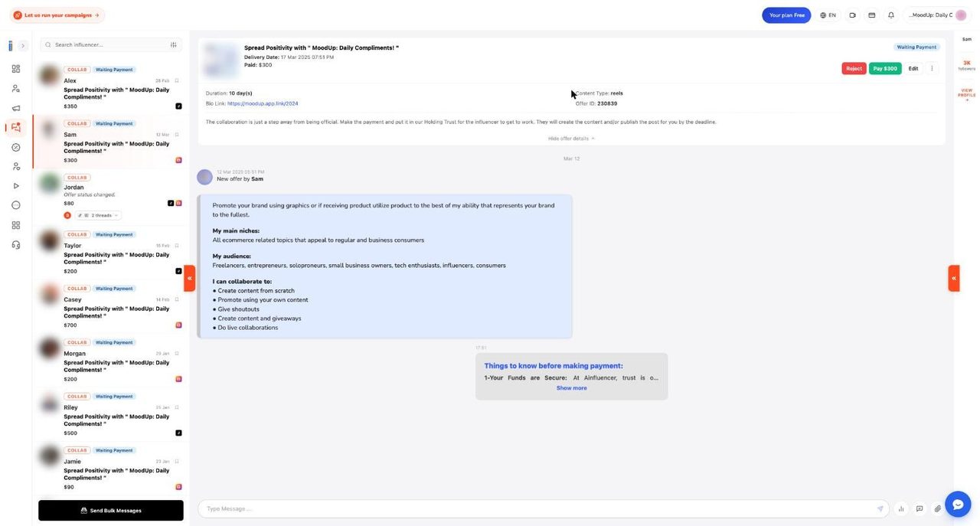Screen dimensions: 980x526
Task: Expand Jordan's 2 threads dropdown
Action: [98, 215]
